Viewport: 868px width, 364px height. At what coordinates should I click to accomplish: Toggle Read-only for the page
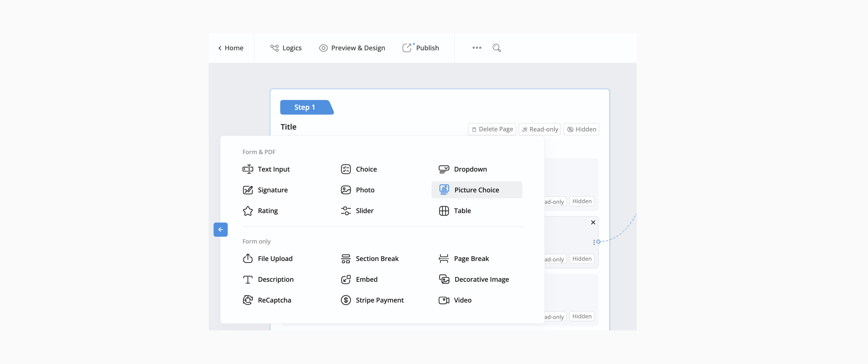click(x=540, y=129)
